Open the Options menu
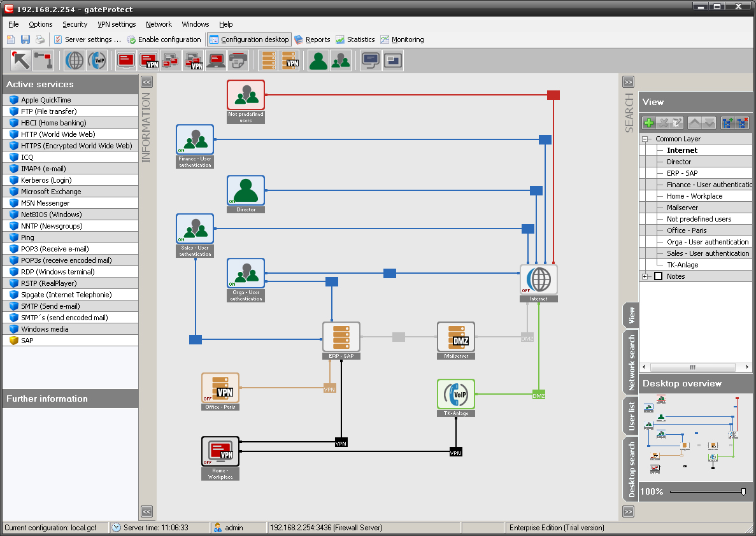 point(41,24)
